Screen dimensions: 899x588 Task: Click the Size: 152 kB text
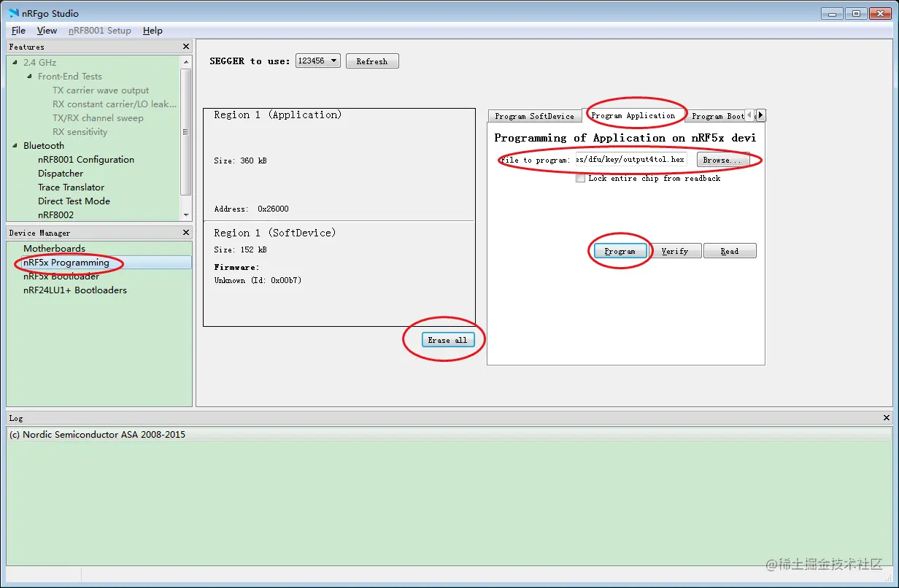pyautogui.click(x=240, y=249)
